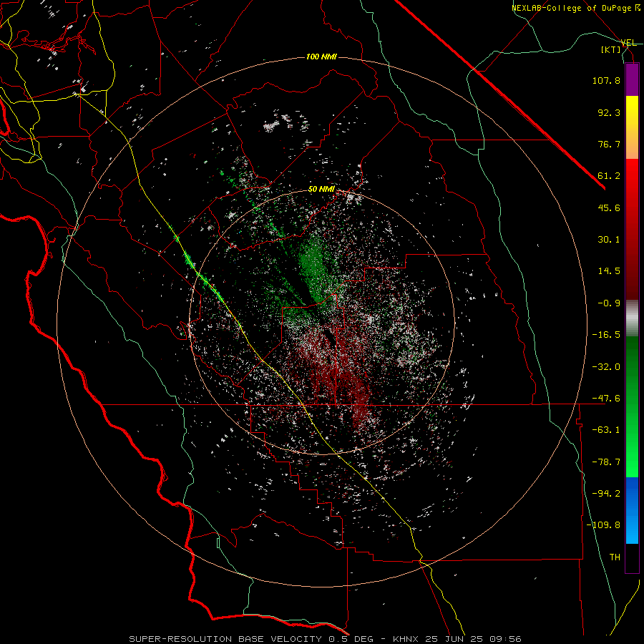Click the Super-Resolution Base Velocity caption

pos(326,639)
